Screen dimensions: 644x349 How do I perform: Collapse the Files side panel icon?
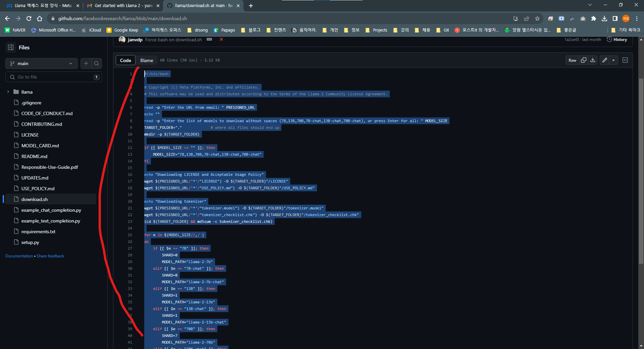pyautogui.click(x=10, y=47)
